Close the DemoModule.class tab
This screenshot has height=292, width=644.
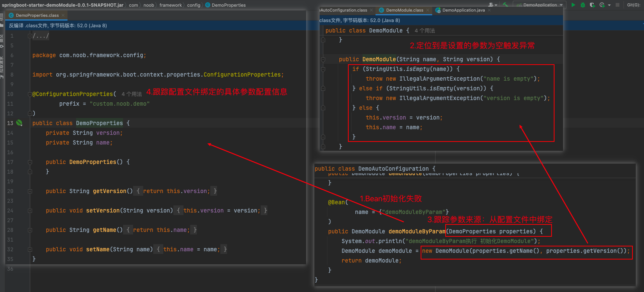pos(428,10)
